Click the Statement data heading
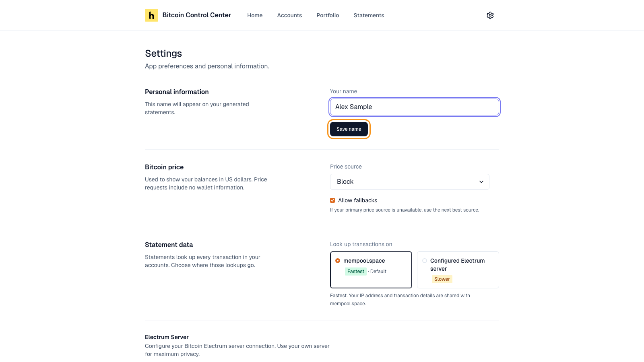Viewport: 644px width, 362px height. pos(169,245)
